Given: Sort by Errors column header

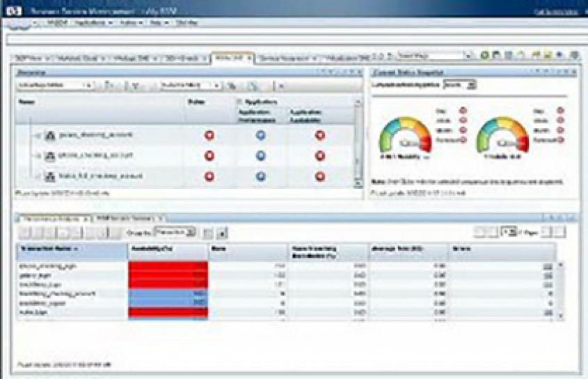Looking at the screenshot, I should (502, 252).
